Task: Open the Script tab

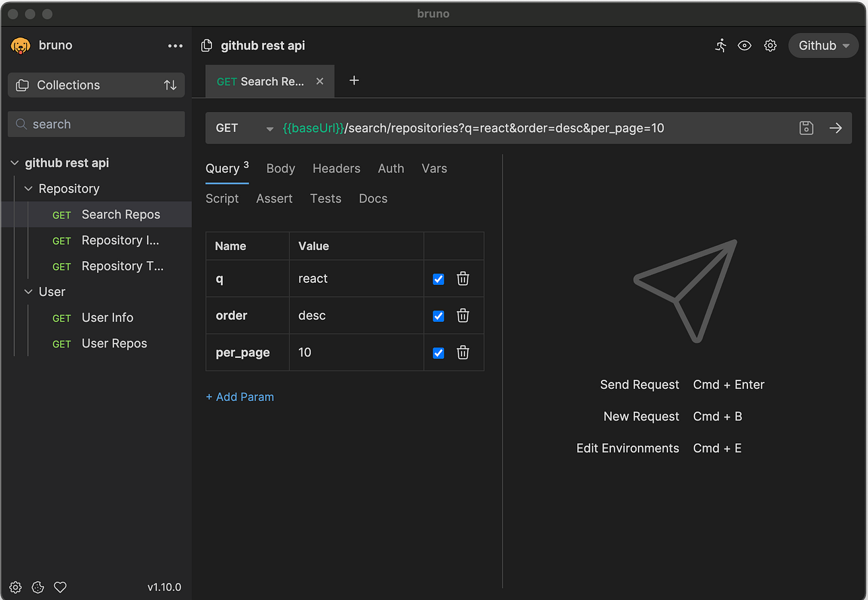Action: [222, 198]
